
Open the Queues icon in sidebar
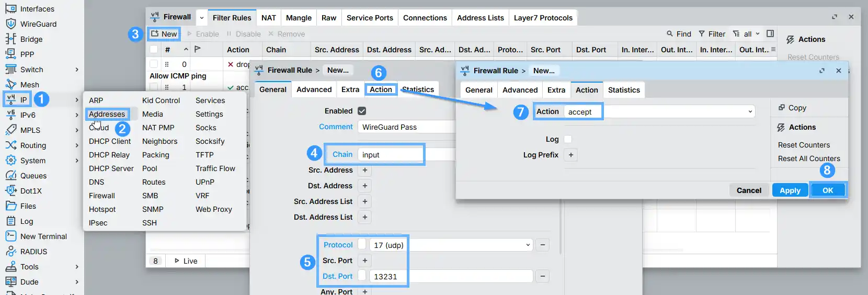10,176
